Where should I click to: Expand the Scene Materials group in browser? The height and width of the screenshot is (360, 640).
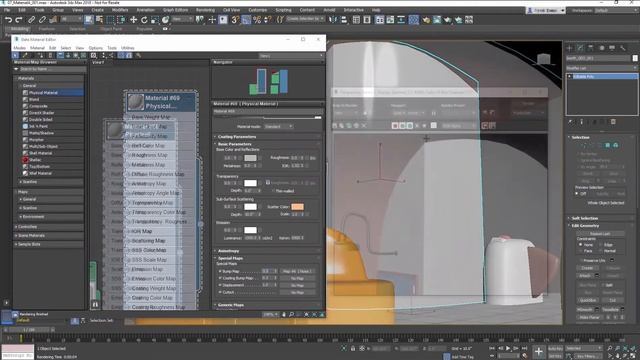coord(49,236)
